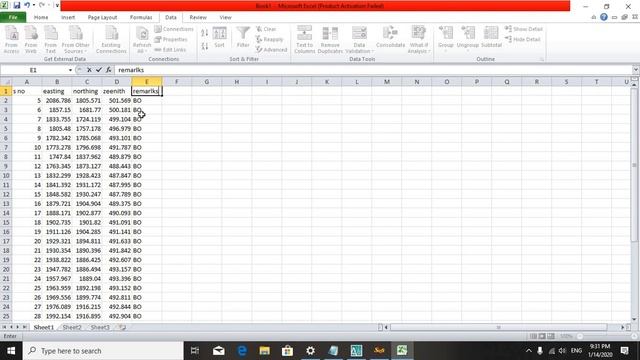640x360 pixels.
Task: Click Connections in ribbon
Action: (174, 29)
